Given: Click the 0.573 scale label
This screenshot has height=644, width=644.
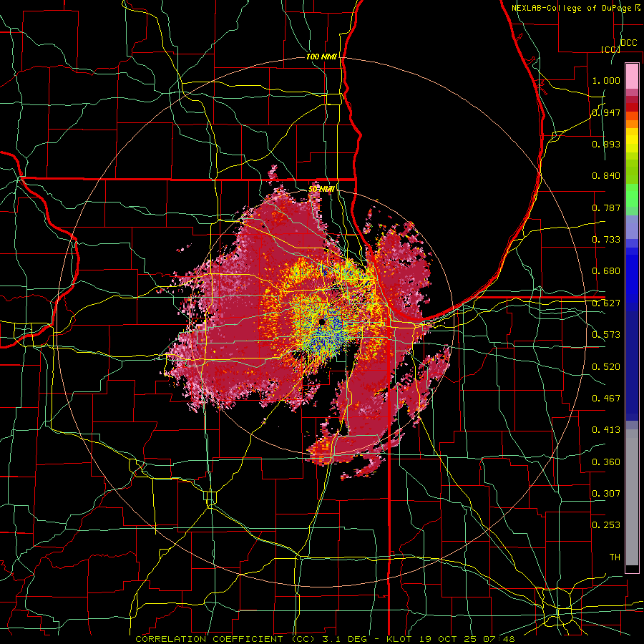Looking at the screenshot, I should point(606,335).
